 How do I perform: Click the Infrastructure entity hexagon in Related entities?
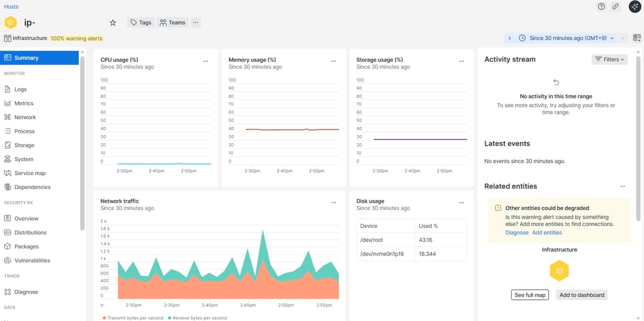559,271
